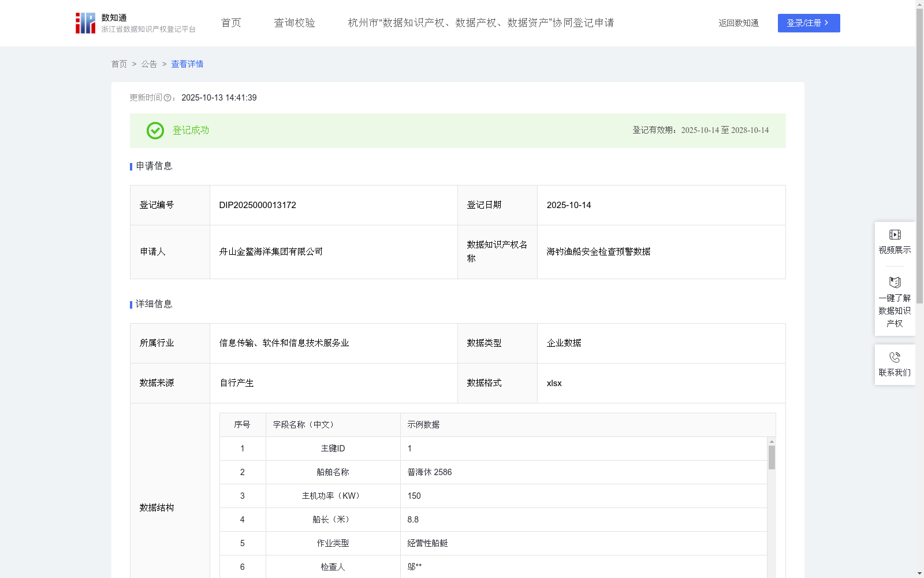
Task: Click the applicant 舟山金鳌海洋集团有限公司
Action: pyautogui.click(x=271, y=252)
